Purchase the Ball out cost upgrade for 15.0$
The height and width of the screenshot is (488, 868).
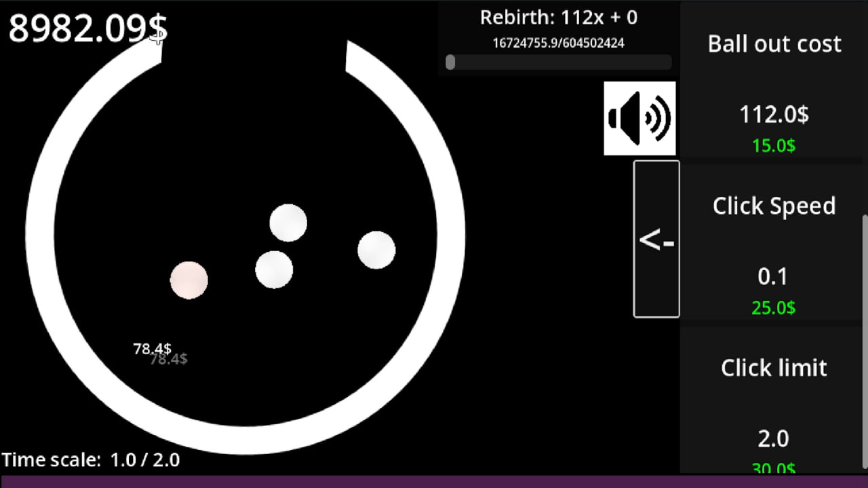[773, 145]
